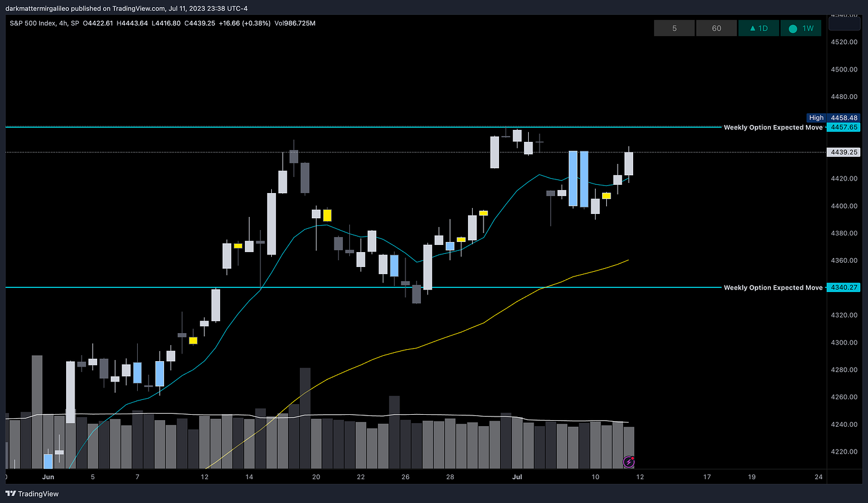Click the 4300.00 price axis label
The image size is (868, 503).
click(x=844, y=342)
